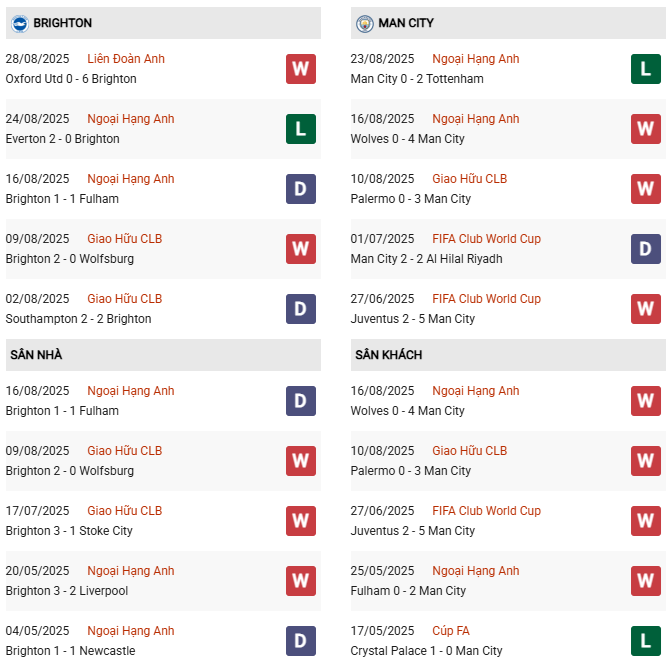Select the D badge beside Southampton 2-2 Brighton

pyautogui.click(x=301, y=309)
